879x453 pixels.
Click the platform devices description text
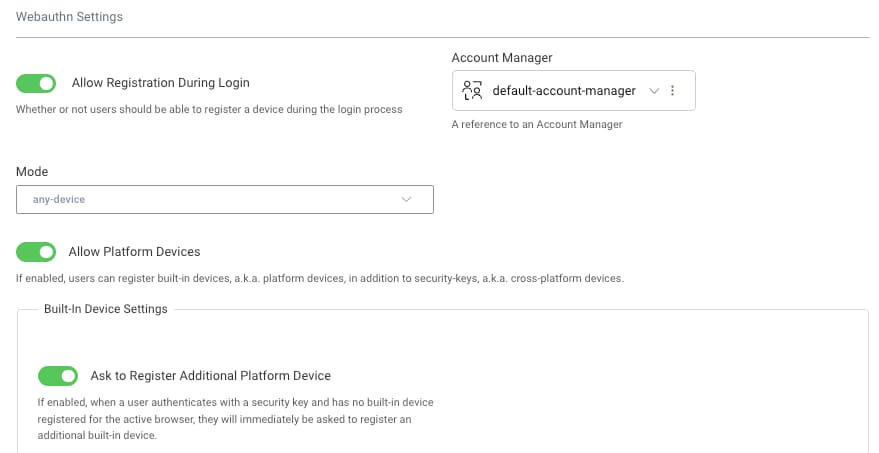[320, 278]
